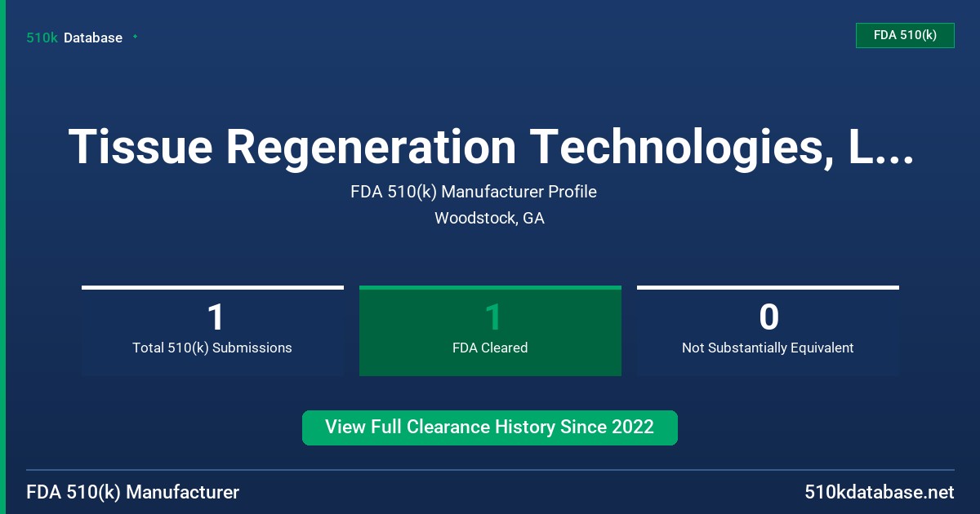
Task: Select the Total 510(k) Submissions card
Action: [212, 331]
